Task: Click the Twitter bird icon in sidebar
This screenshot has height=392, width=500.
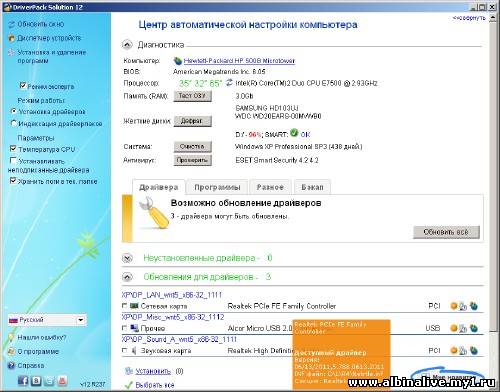Action: pos(49,380)
